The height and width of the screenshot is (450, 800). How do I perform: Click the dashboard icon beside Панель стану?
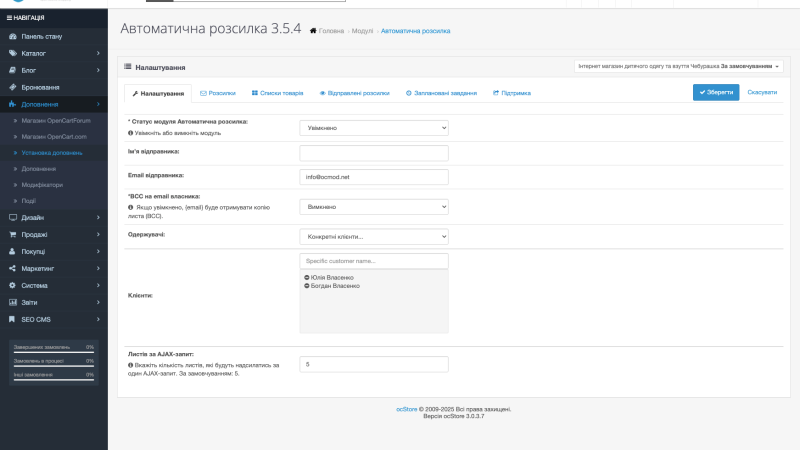point(13,37)
